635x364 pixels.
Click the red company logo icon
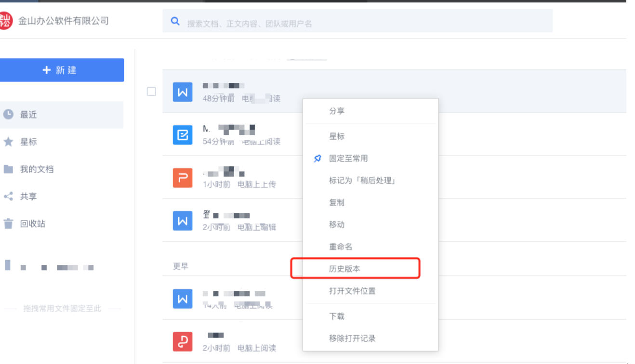click(x=5, y=21)
